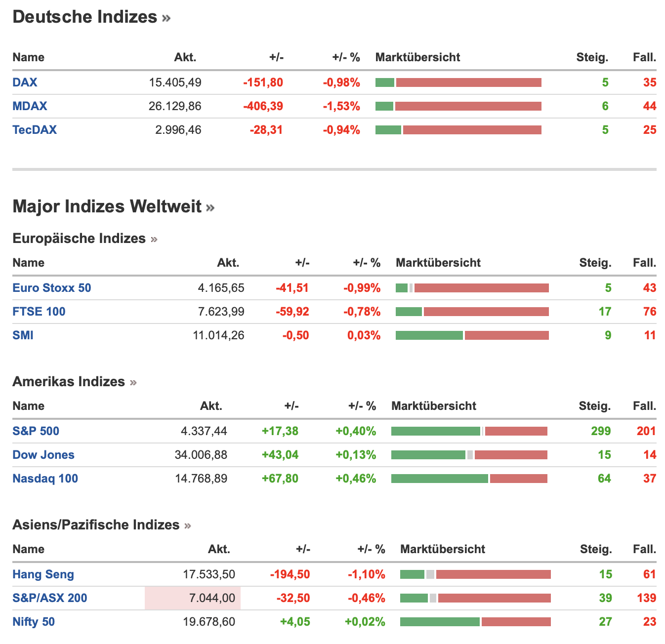Open Amerikas Indizes section arrow
Viewport: 665px width, 644px height.
(133, 383)
